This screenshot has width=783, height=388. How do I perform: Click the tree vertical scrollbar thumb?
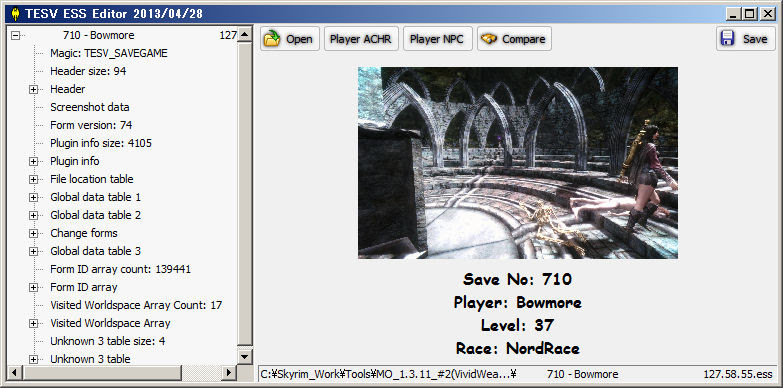[245, 194]
